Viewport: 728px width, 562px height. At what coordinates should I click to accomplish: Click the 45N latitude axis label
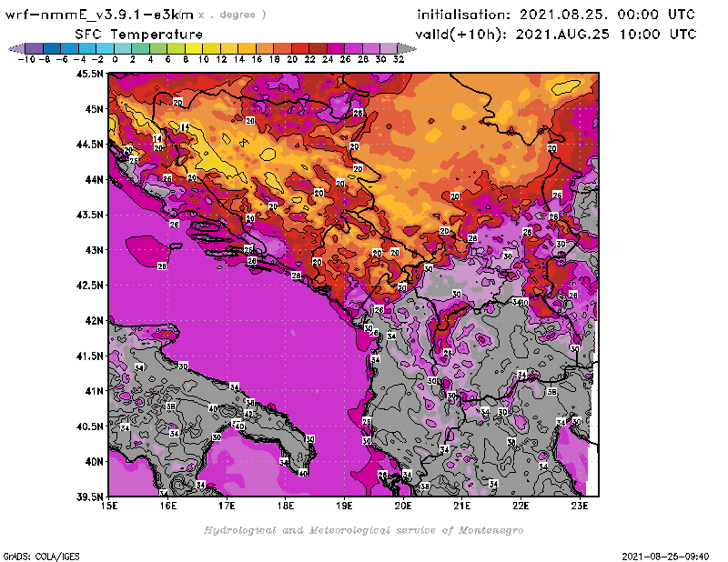94,109
